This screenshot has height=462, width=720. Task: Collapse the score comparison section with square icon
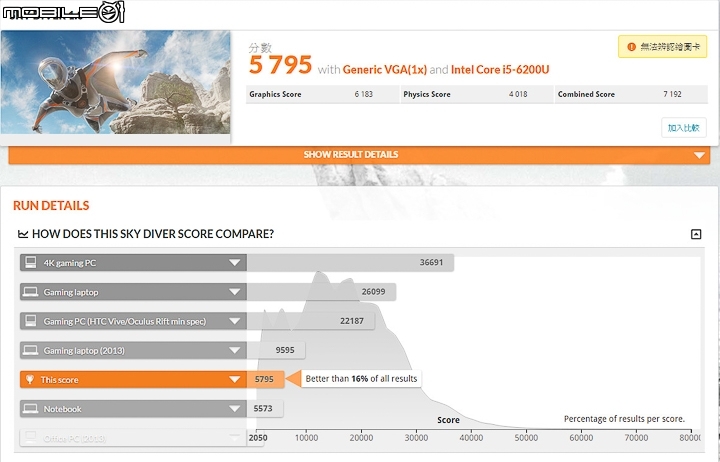pos(696,234)
